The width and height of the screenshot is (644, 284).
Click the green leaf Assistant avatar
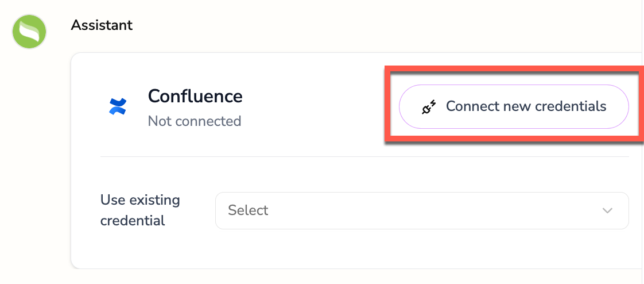(29, 32)
